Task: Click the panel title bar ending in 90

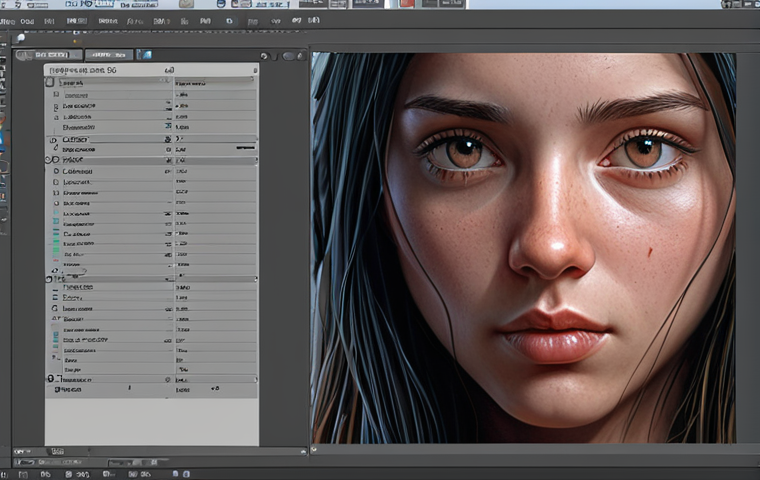Action: click(x=151, y=70)
